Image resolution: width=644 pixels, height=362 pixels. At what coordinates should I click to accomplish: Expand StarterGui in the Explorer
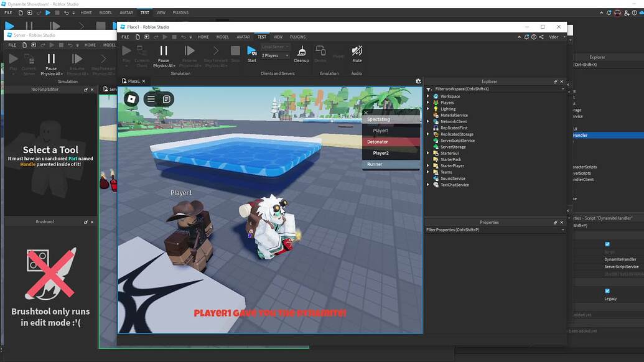tap(427, 153)
